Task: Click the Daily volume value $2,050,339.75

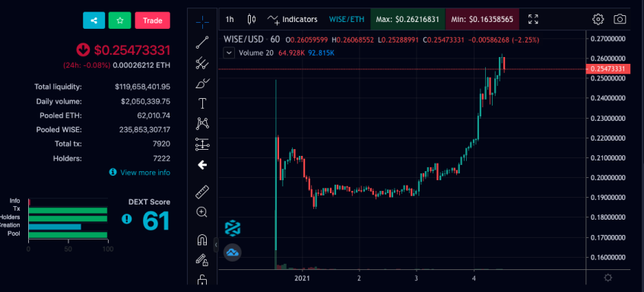Action: [145, 101]
